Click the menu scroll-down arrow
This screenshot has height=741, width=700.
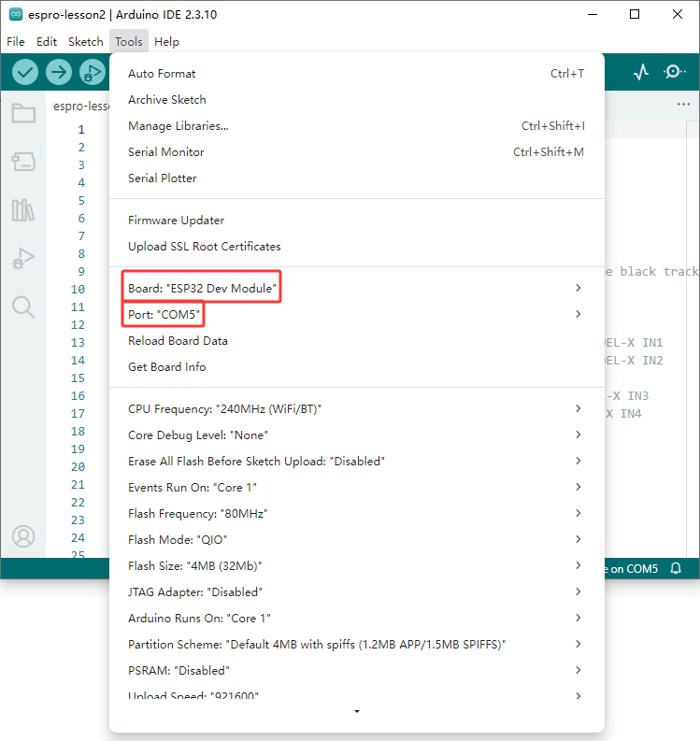click(x=357, y=711)
